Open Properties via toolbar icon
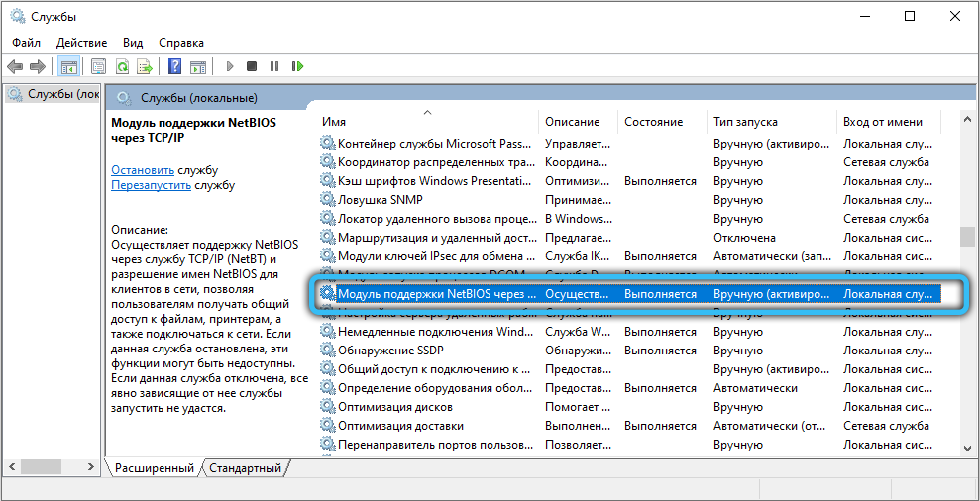 click(98, 66)
